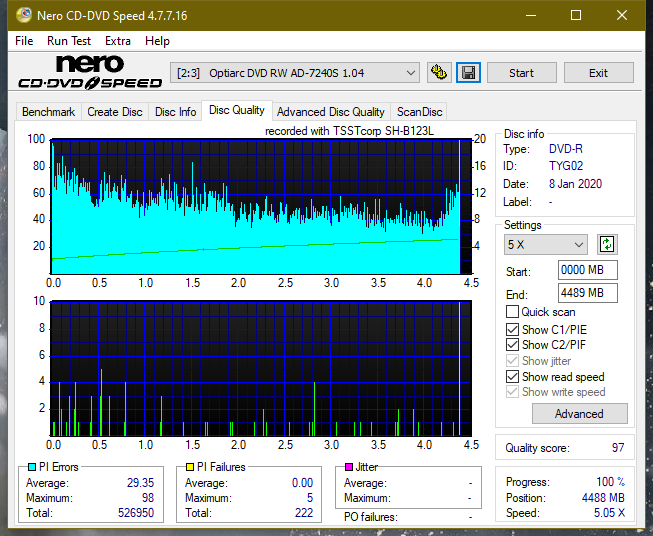Screen dimensions: 653x536
Task: Switch to the Create Disc tab
Action: click(115, 112)
